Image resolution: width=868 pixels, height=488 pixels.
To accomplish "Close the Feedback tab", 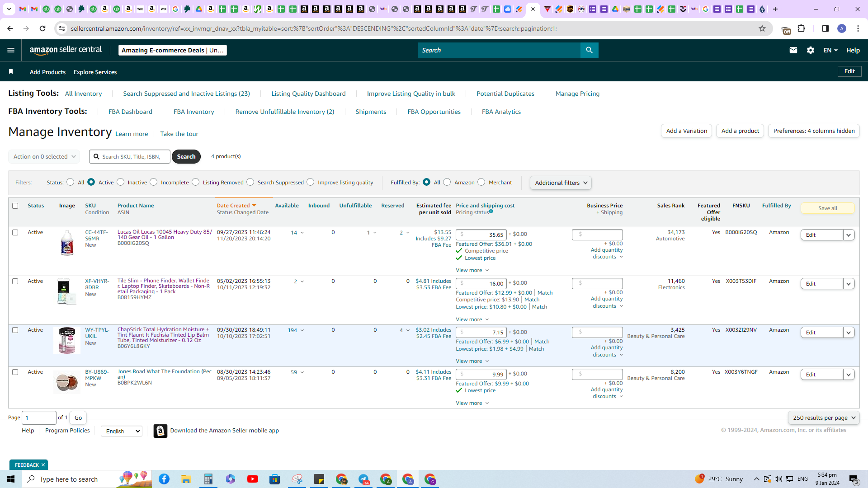I will 43,465.
